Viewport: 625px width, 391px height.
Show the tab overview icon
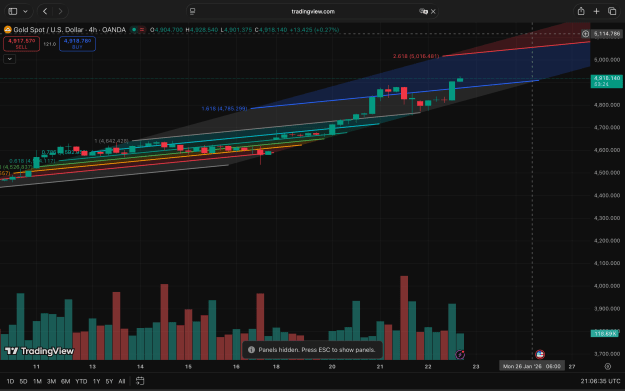tap(612, 11)
